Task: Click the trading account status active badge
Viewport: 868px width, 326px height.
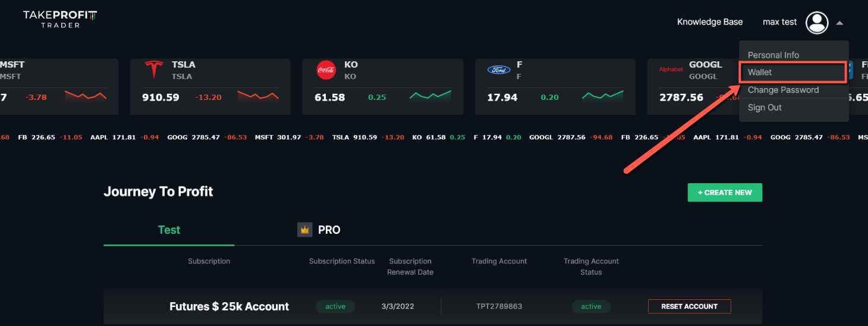Action: click(x=591, y=306)
